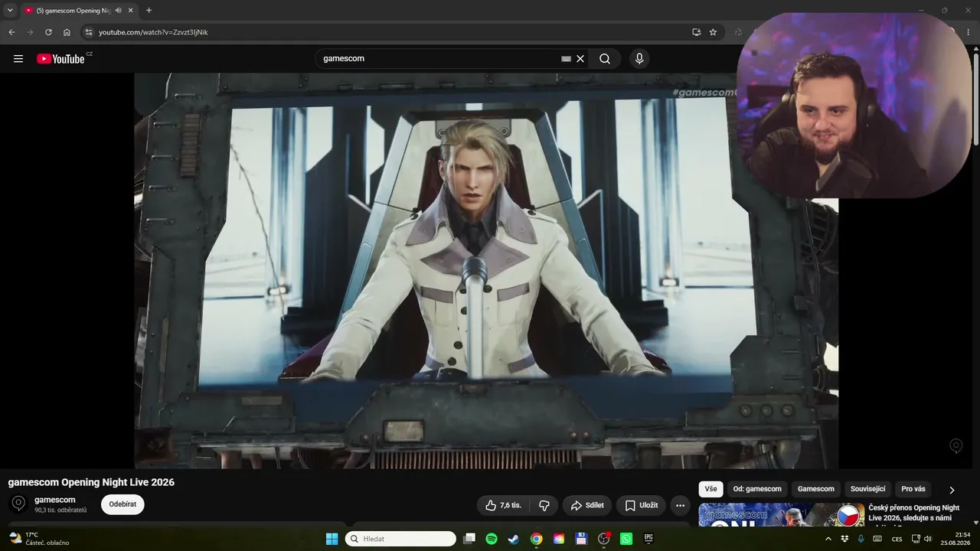The width and height of the screenshot is (980, 551).
Task: Open the browser home page
Action: coord(67,32)
